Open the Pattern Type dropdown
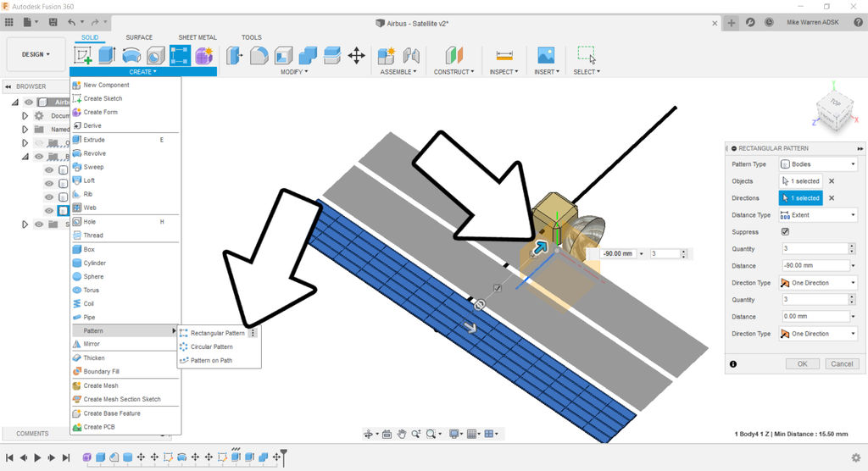The width and height of the screenshot is (868, 471). [x=818, y=164]
